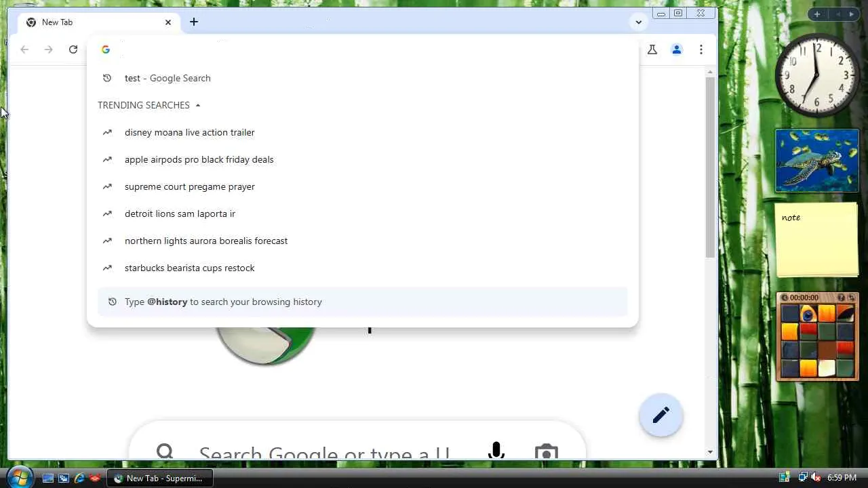The height and width of the screenshot is (488, 868).
Task: Start voice search with microphone icon
Action: [496, 450]
